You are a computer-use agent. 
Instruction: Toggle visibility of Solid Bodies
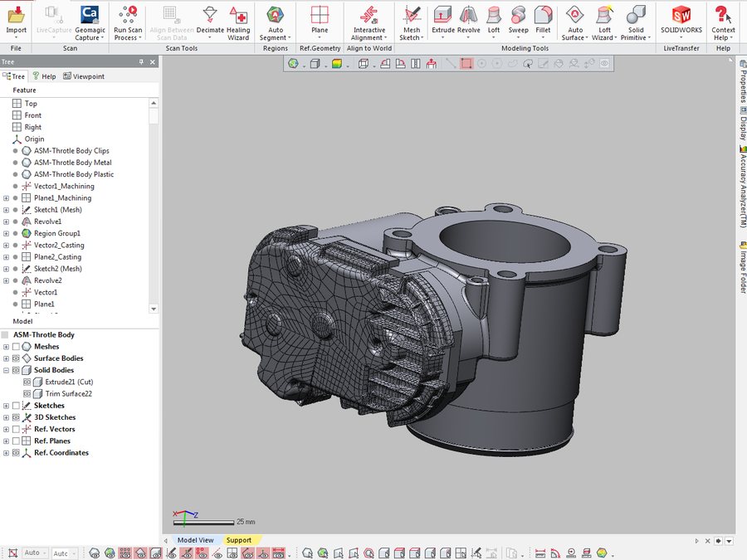pos(16,371)
